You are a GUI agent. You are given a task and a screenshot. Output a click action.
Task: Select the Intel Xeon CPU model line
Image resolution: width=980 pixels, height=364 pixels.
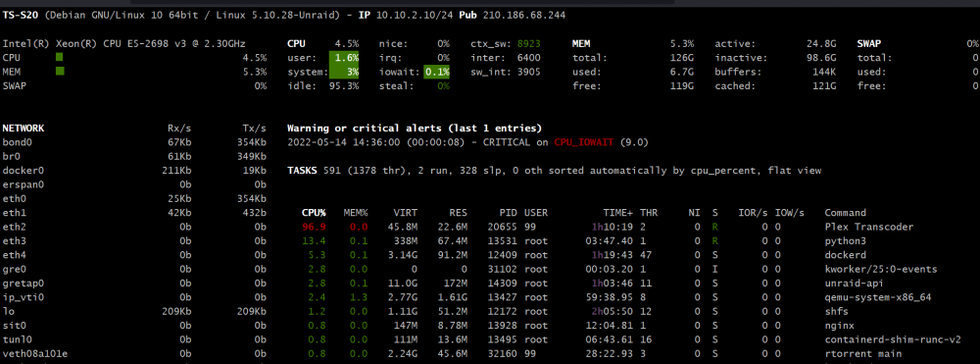tap(124, 43)
